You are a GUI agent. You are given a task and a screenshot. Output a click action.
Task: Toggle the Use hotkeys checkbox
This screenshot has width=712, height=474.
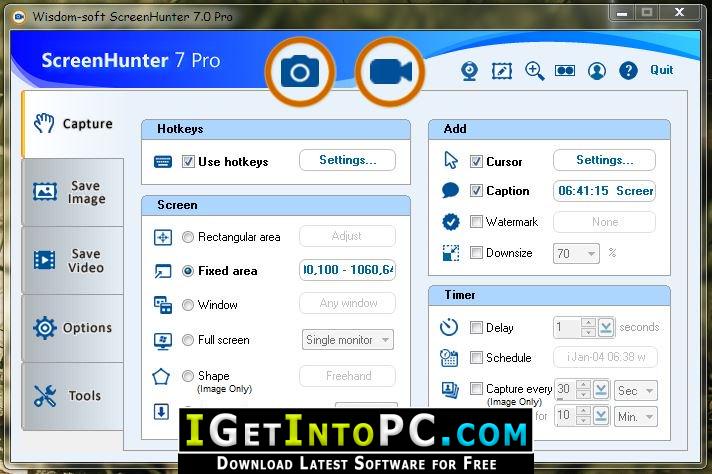pos(188,162)
